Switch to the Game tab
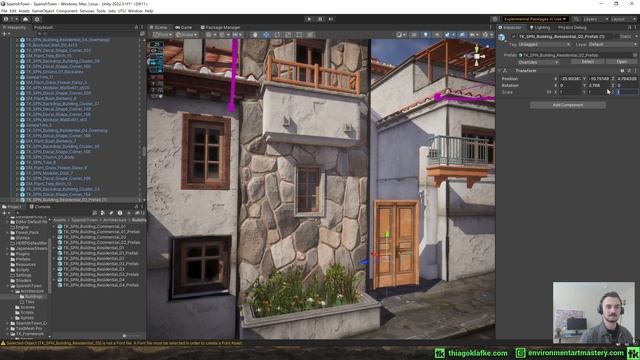This screenshot has height=360, width=640. tap(183, 27)
